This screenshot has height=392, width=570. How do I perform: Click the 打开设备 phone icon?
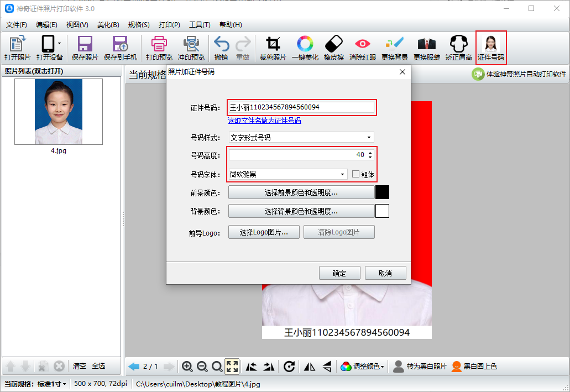48,44
